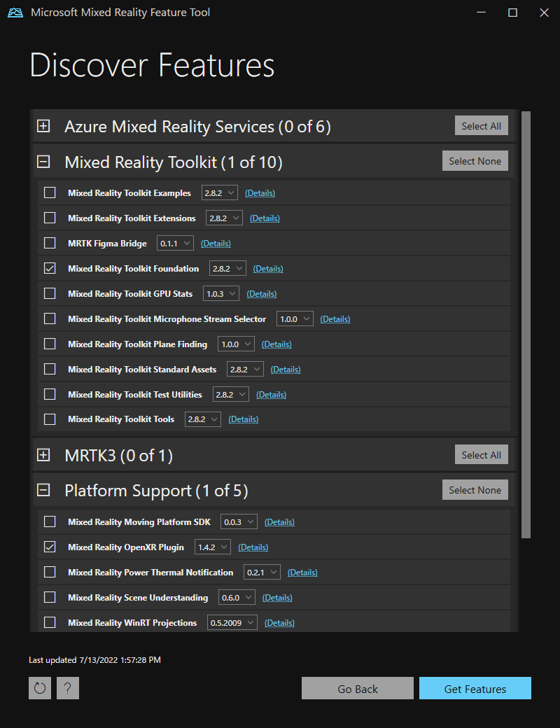Open OpenXR Plugin version dropdown
The width and height of the screenshot is (560, 728).
coord(213,547)
